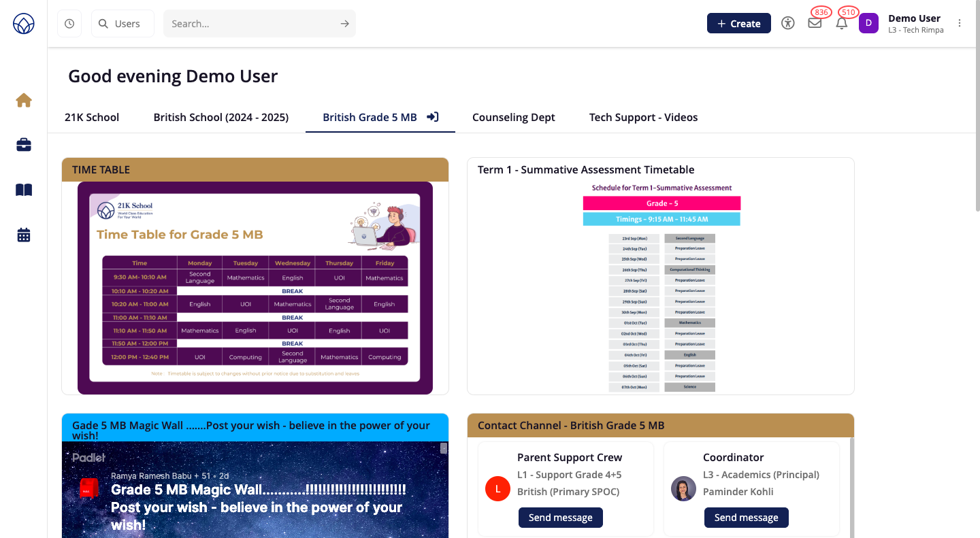Open the Users search scope dropdown

coord(122,24)
